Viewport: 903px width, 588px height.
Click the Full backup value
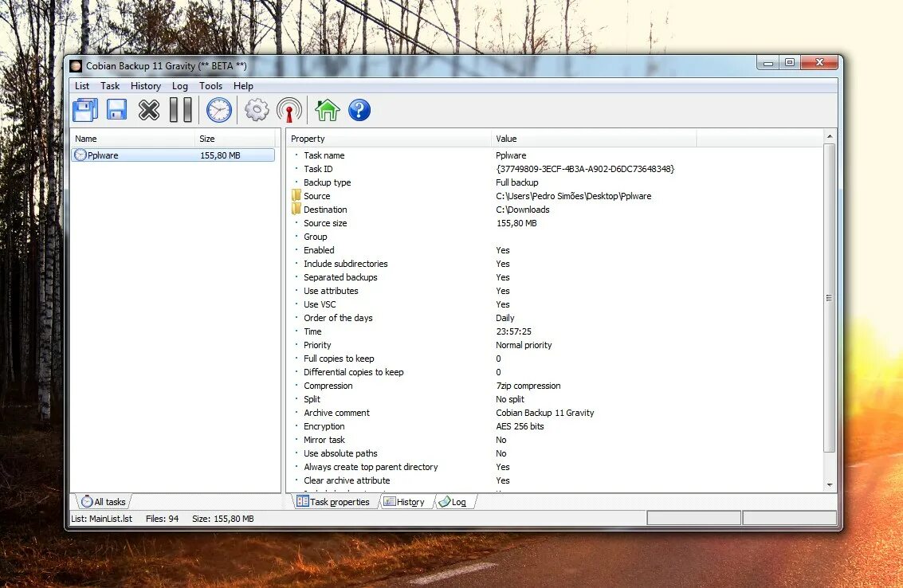coord(517,182)
